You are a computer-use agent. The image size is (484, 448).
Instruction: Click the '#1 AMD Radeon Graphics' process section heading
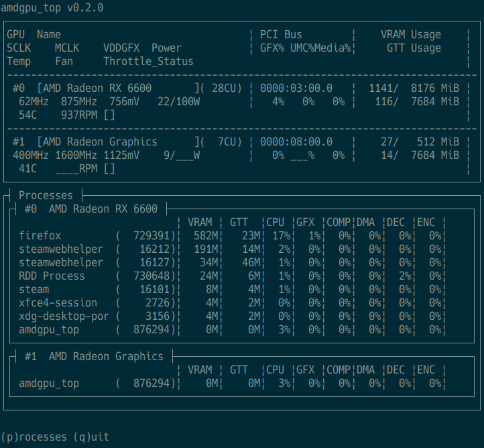point(93,357)
